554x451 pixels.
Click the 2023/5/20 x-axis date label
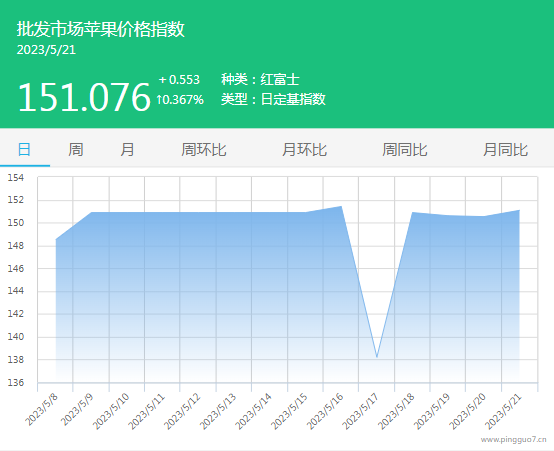tap(468, 411)
